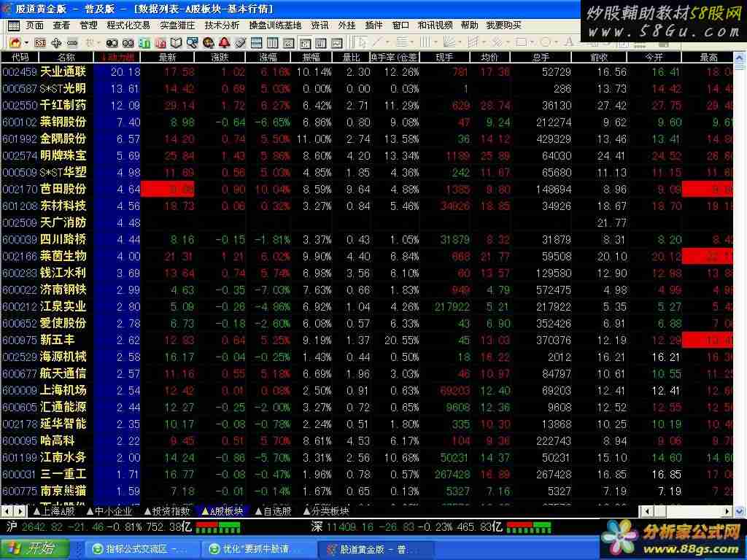This screenshot has height=560, width=747.
Task: Click the tab scroll right arrow at bottom left
Action: pyautogui.click(x=20, y=511)
